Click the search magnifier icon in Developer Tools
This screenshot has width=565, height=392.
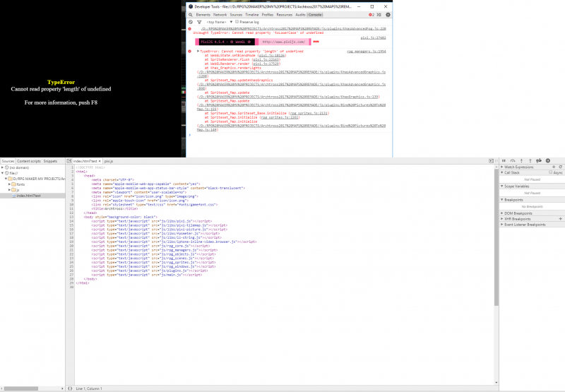(x=191, y=15)
